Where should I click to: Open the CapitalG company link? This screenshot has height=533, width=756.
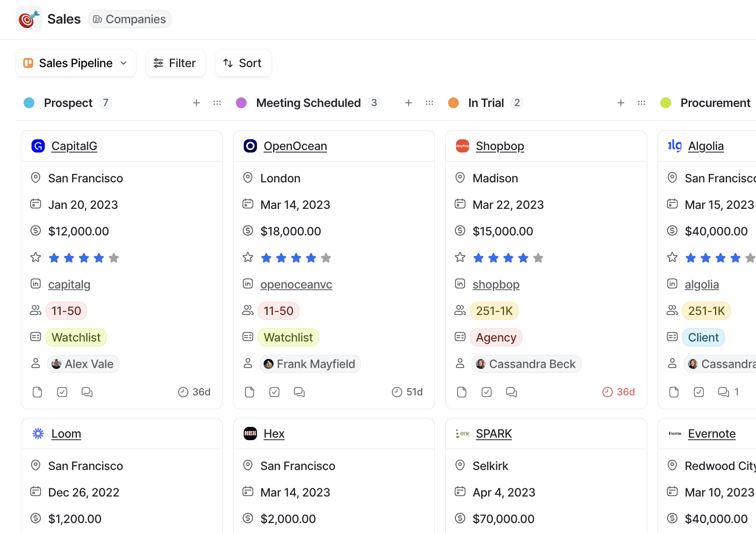point(74,146)
